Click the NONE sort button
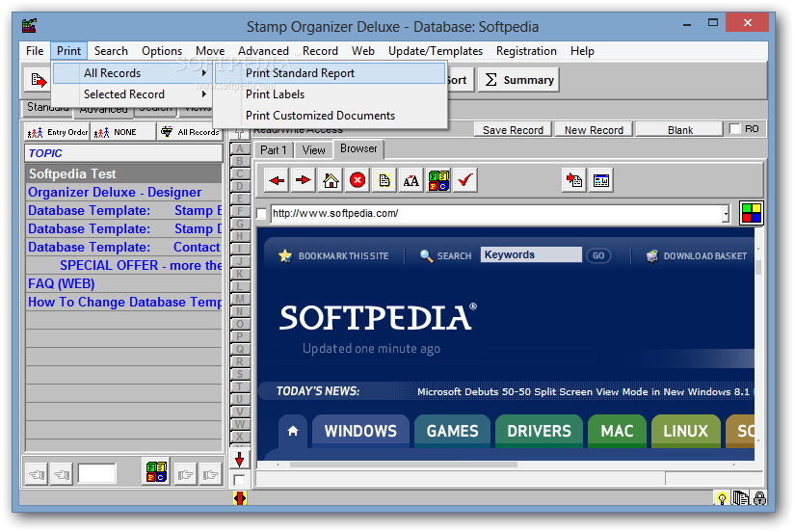Viewport: 795px width, 532px height. [123, 132]
